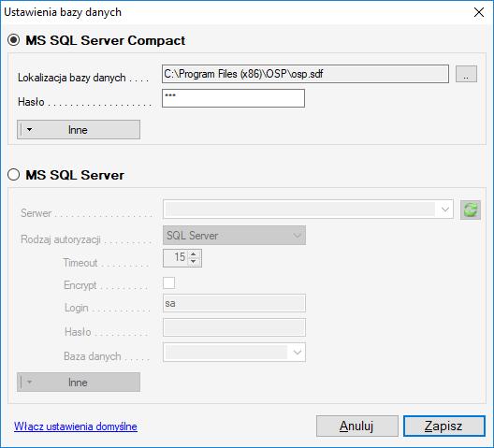Open the file browse button next to path
The height and width of the screenshot is (448, 494).
point(466,74)
